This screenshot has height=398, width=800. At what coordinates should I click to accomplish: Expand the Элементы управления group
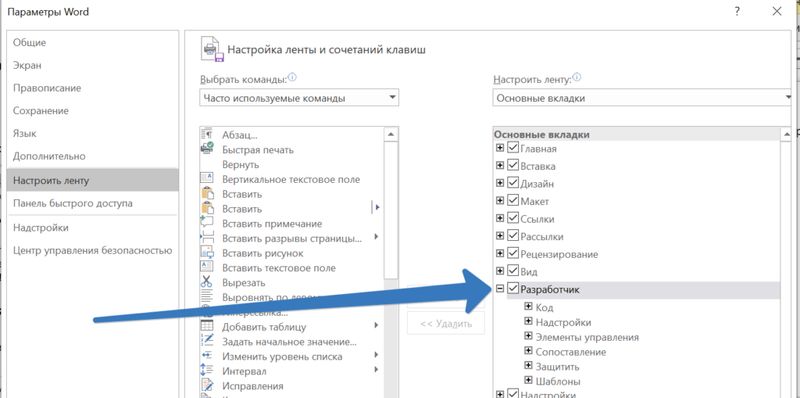tap(529, 337)
